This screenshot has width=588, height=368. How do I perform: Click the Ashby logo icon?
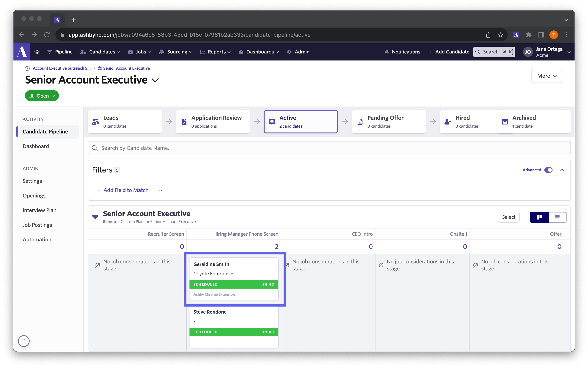[x=22, y=52]
